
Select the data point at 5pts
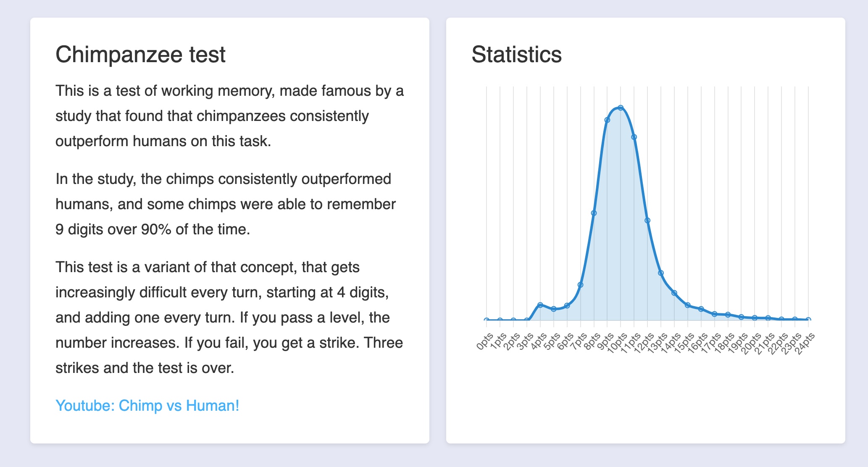point(554,309)
